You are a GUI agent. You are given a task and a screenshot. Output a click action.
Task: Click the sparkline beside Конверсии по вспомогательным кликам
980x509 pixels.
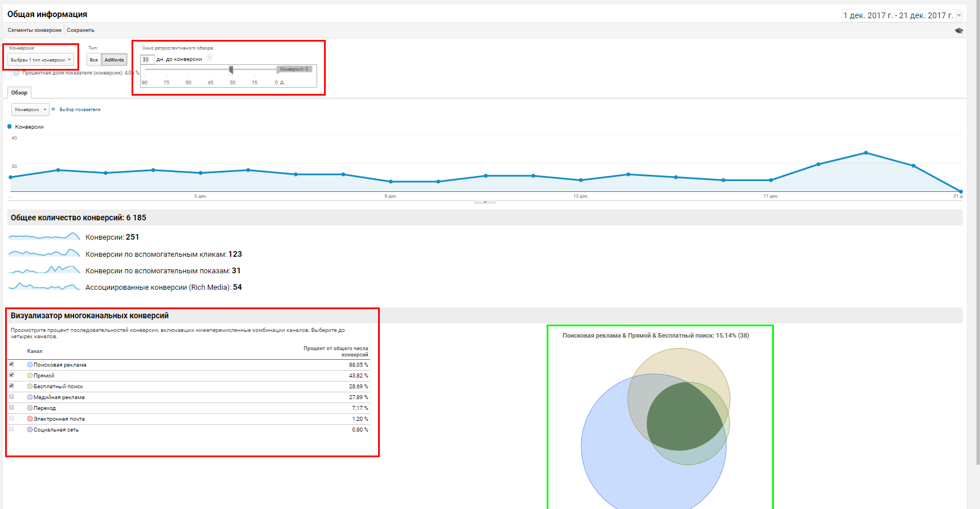pyautogui.click(x=44, y=253)
